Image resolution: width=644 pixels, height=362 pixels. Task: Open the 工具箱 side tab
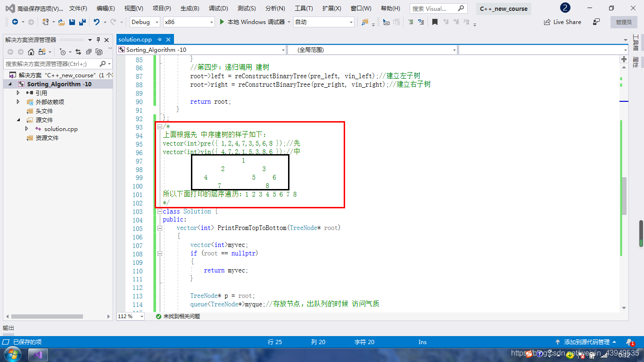pyautogui.click(x=636, y=43)
